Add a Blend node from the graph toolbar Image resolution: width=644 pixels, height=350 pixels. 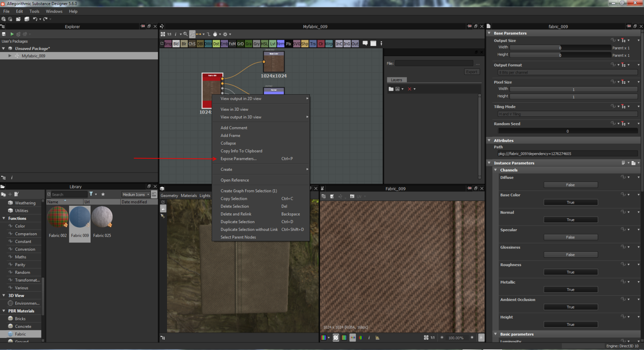coord(176,43)
